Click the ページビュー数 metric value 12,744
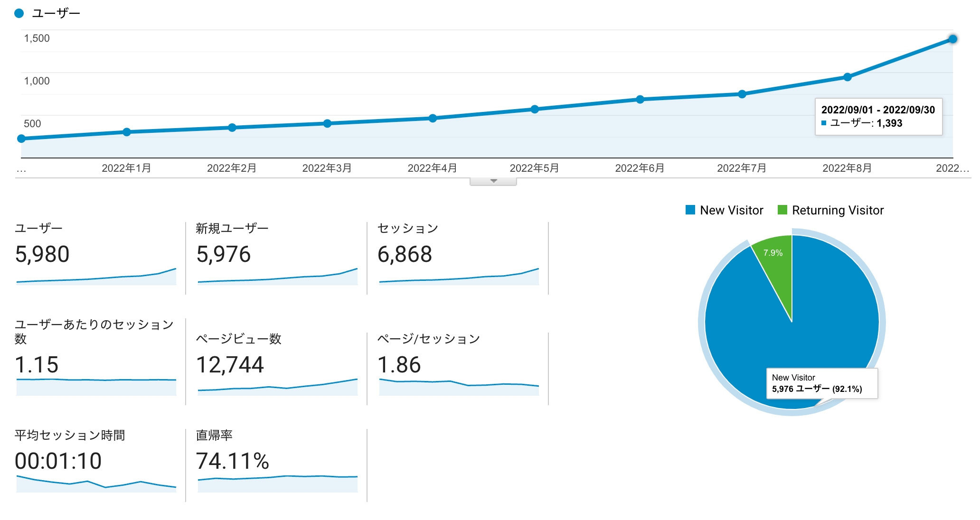 pos(231,364)
